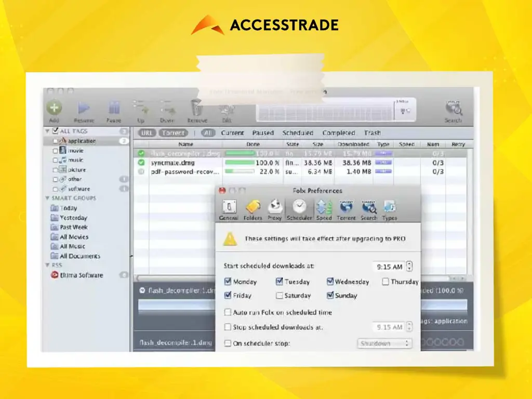Click the Pause toolbar icon
Viewport: 532px width, 399px height.
114,108
